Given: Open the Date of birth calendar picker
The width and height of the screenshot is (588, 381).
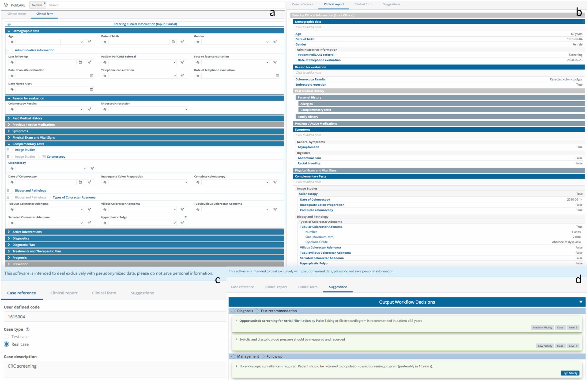Looking at the screenshot, I should point(173,42).
